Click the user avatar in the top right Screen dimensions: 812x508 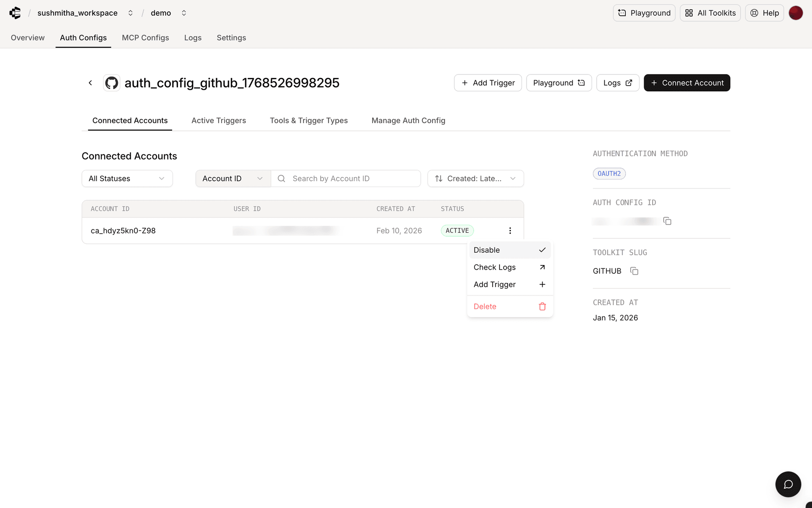pos(796,13)
